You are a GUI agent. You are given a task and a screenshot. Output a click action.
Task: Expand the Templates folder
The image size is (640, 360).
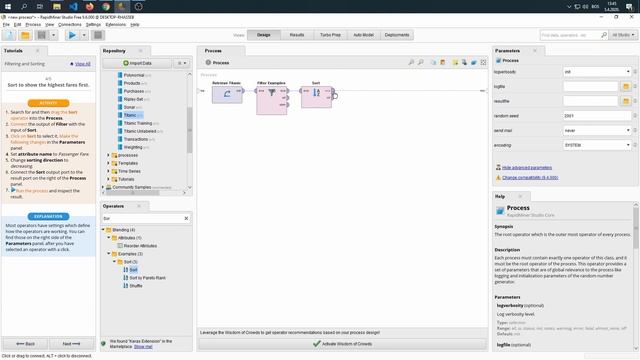[x=108, y=163]
